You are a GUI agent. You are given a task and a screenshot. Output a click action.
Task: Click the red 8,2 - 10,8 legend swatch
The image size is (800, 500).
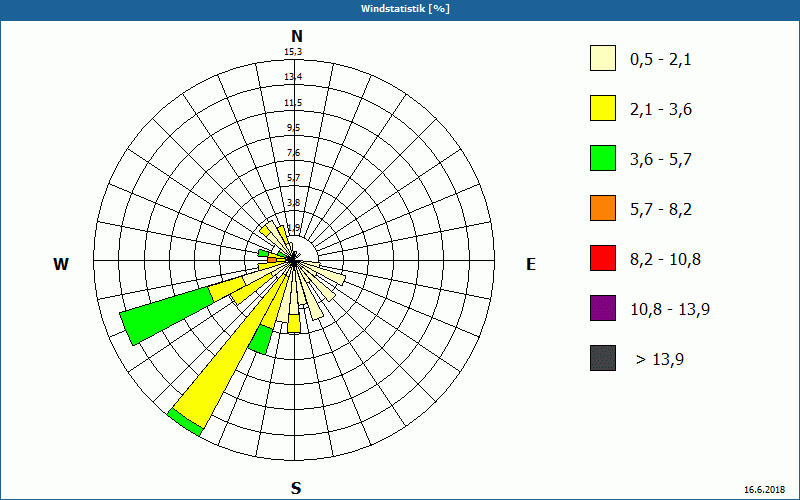tap(603, 258)
